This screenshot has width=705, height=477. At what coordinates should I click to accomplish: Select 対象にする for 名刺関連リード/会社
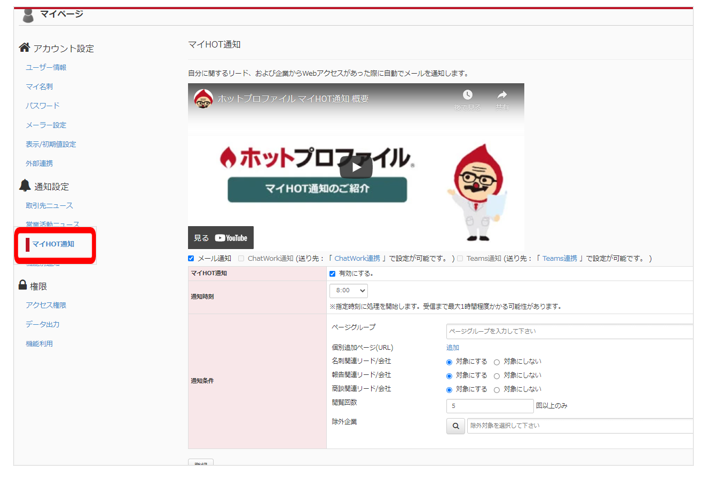click(449, 362)
